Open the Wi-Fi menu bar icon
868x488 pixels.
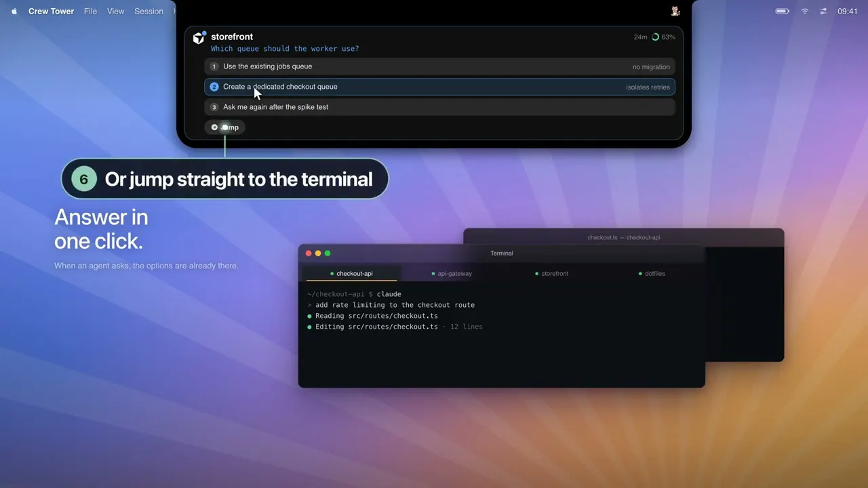pos(805,11)
